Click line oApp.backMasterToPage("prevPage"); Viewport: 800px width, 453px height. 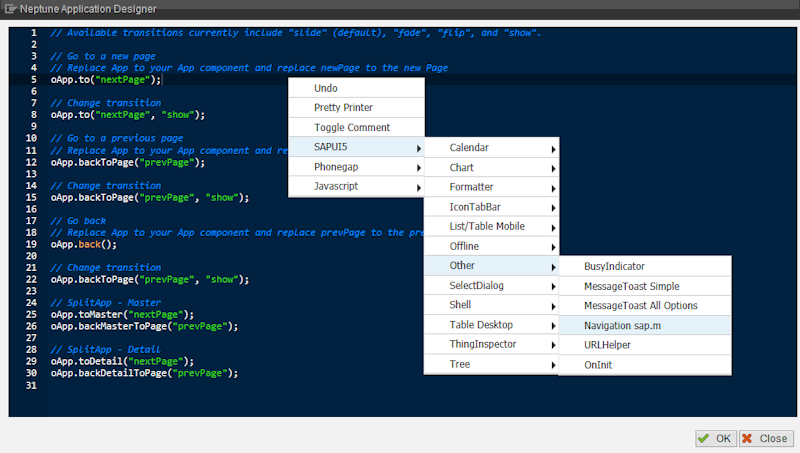click(144, 326)
